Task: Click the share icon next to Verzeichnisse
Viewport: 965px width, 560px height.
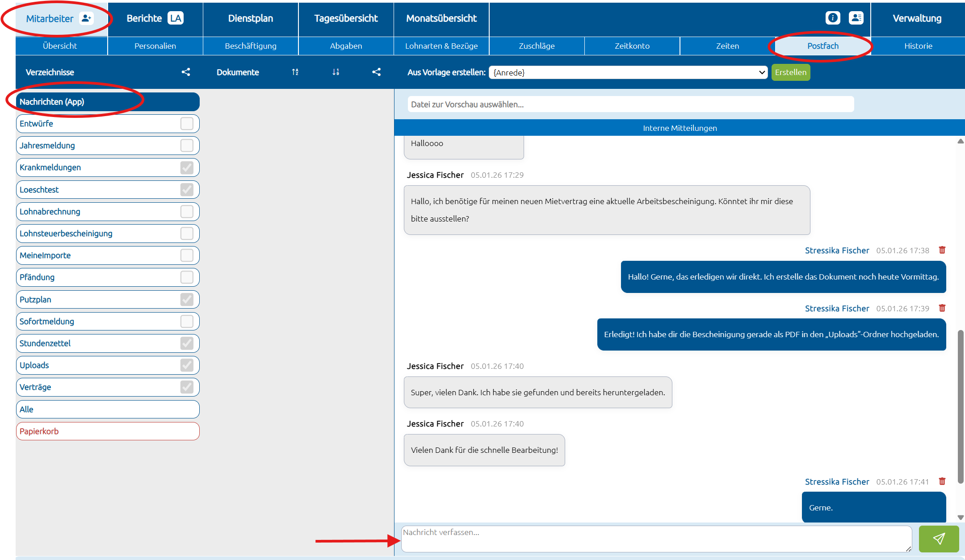Action: tap(186, 72)
